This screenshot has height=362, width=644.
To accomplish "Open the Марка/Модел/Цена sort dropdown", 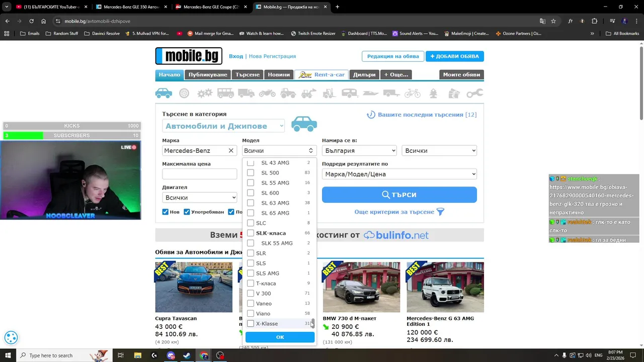I will coord(399,174).
